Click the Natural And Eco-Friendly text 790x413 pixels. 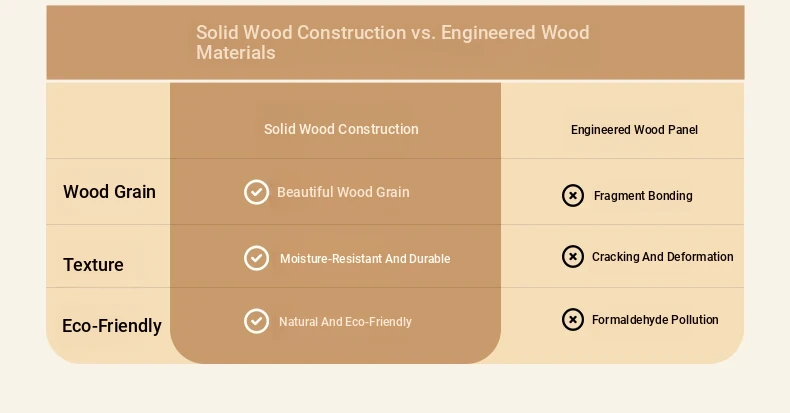[346, 321]
